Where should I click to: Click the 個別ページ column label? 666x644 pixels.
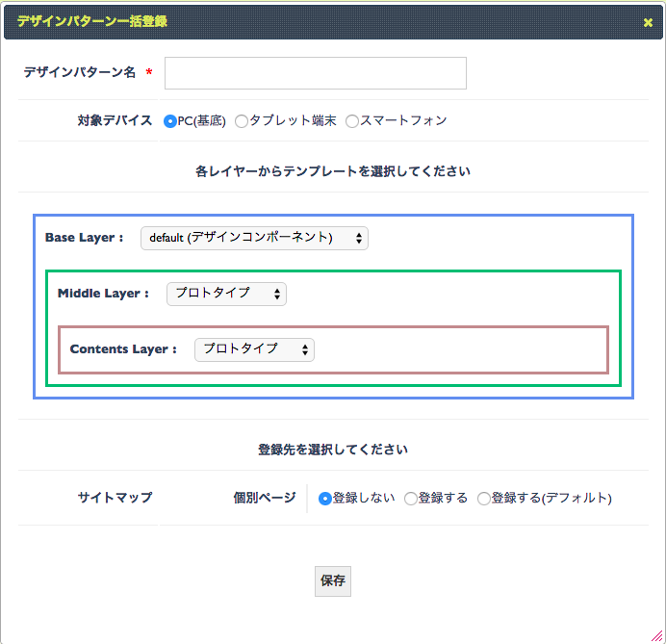point(265,498)
